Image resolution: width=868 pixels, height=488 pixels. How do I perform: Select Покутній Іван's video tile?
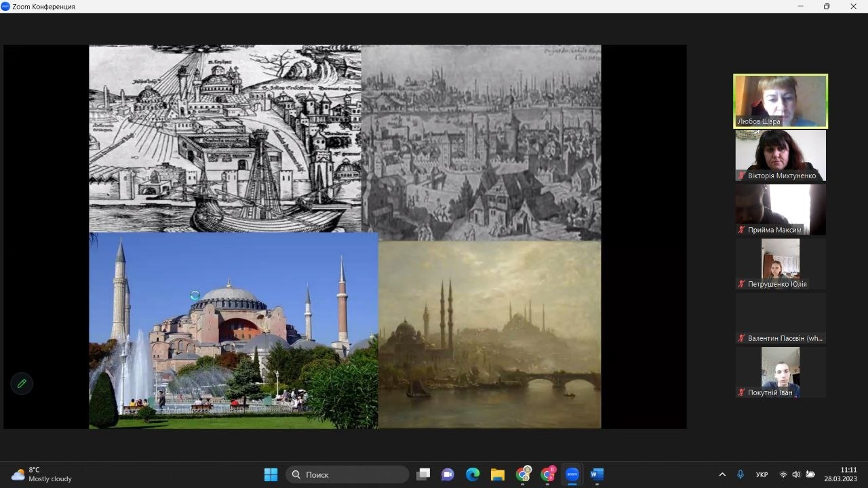pos(781,372)
